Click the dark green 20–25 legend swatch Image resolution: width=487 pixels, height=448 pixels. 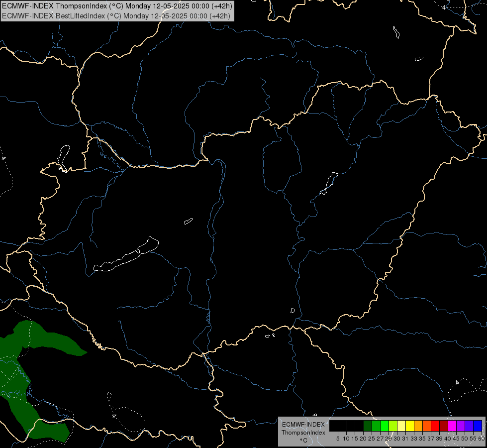pos(368,426)
